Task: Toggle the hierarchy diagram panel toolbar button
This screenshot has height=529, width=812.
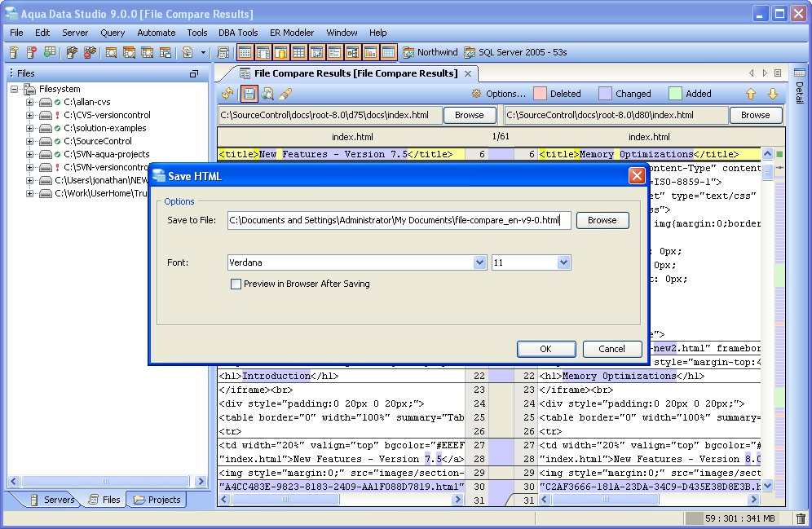Action: pos(353,52)
